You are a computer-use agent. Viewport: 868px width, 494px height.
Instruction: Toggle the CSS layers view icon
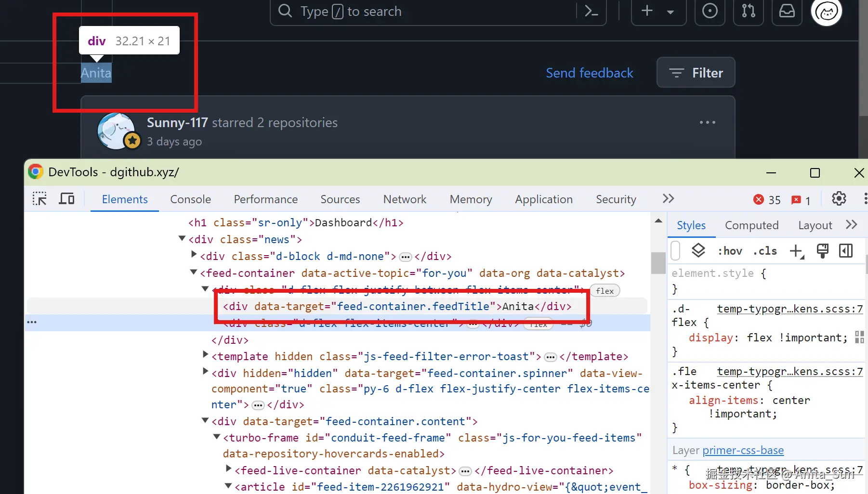[698, 250]
